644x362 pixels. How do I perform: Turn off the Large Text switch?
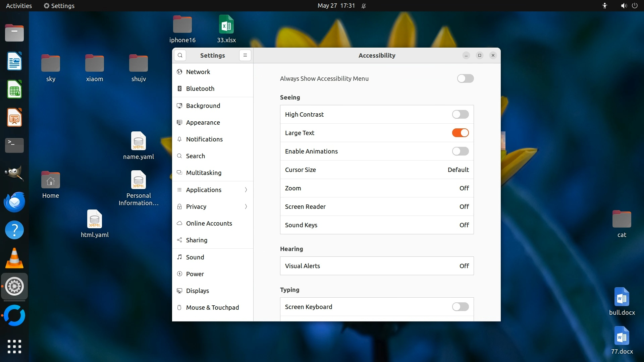click(x=460, y=133)
